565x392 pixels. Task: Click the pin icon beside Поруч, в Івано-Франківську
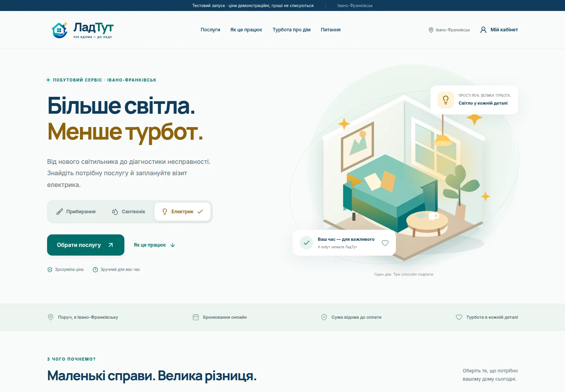(51, 317)
